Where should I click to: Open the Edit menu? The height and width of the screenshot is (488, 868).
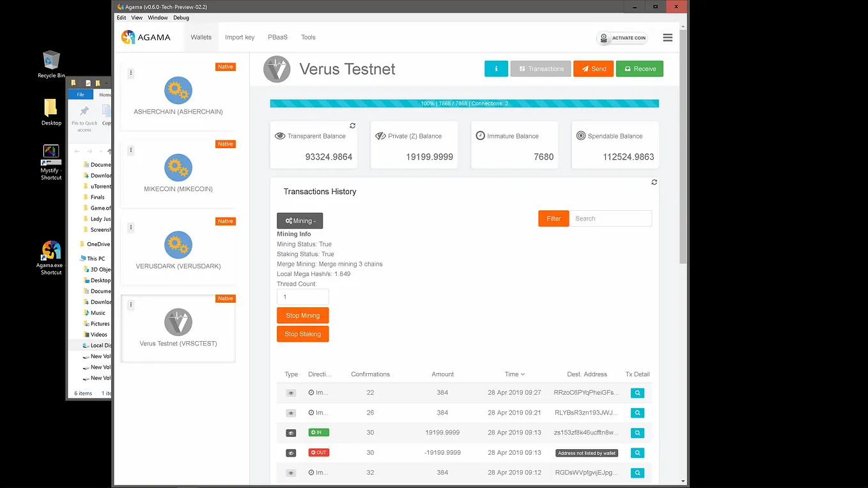pos(121,18)
